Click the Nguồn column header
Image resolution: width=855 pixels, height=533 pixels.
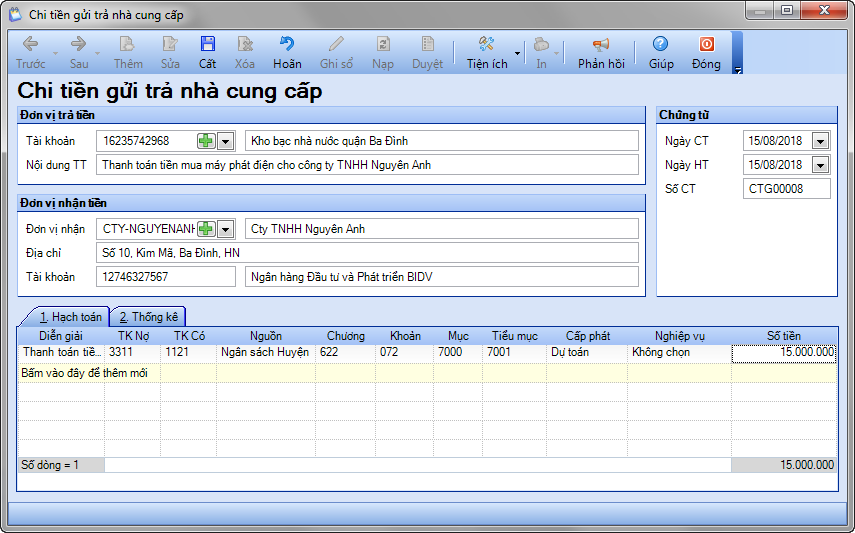[266, 336]
